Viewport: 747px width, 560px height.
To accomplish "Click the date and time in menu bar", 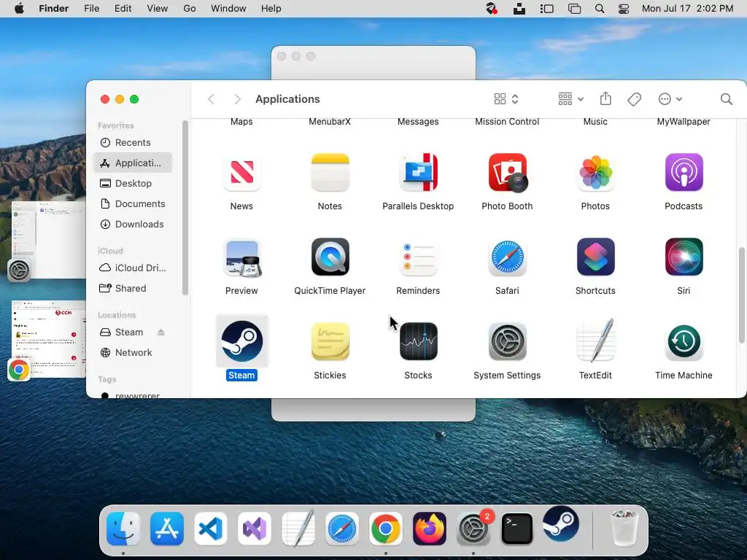I will pos(687,9).
